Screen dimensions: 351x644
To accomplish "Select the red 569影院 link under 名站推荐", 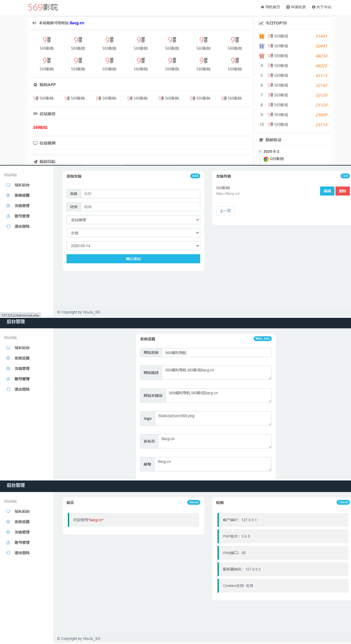I will 40,128.
